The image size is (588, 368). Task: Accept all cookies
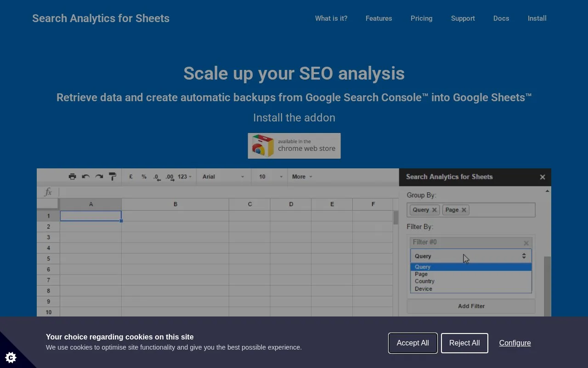pyautogui.click(x=413, y=343)
